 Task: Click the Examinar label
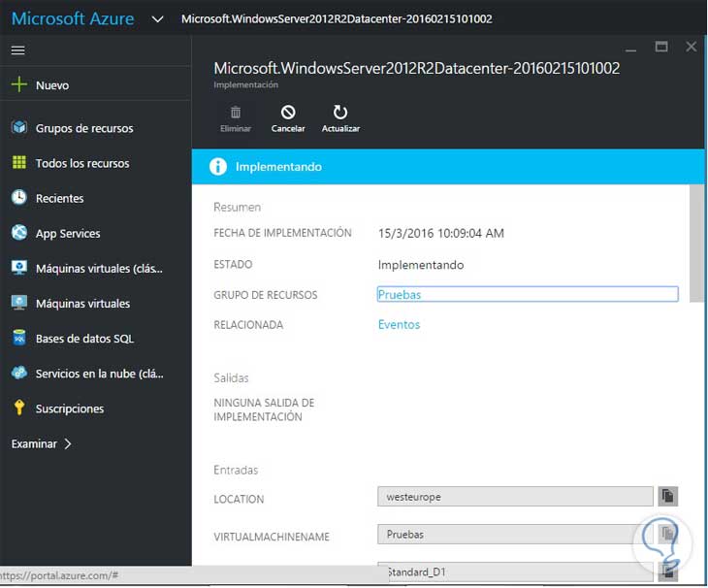[x=34, y=444]
